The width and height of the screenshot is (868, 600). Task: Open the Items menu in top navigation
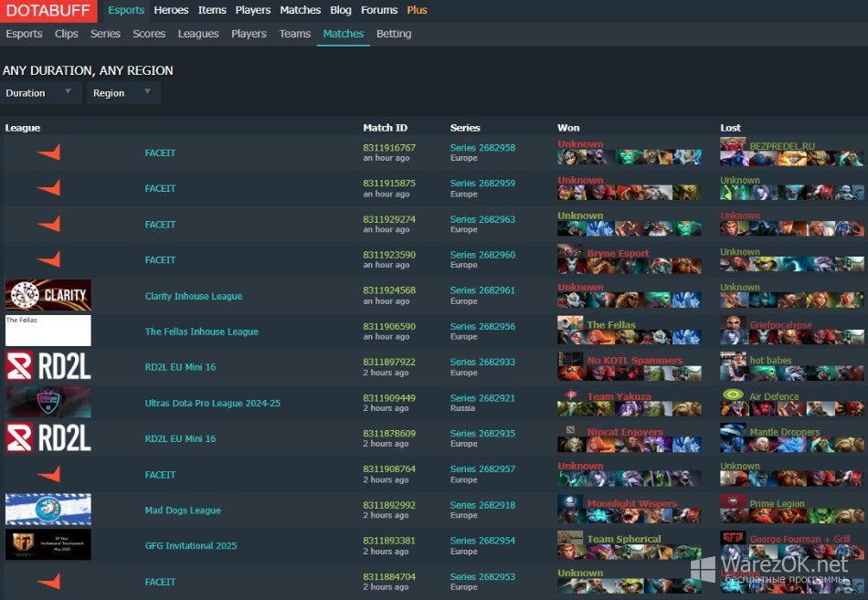coord(212,10)
